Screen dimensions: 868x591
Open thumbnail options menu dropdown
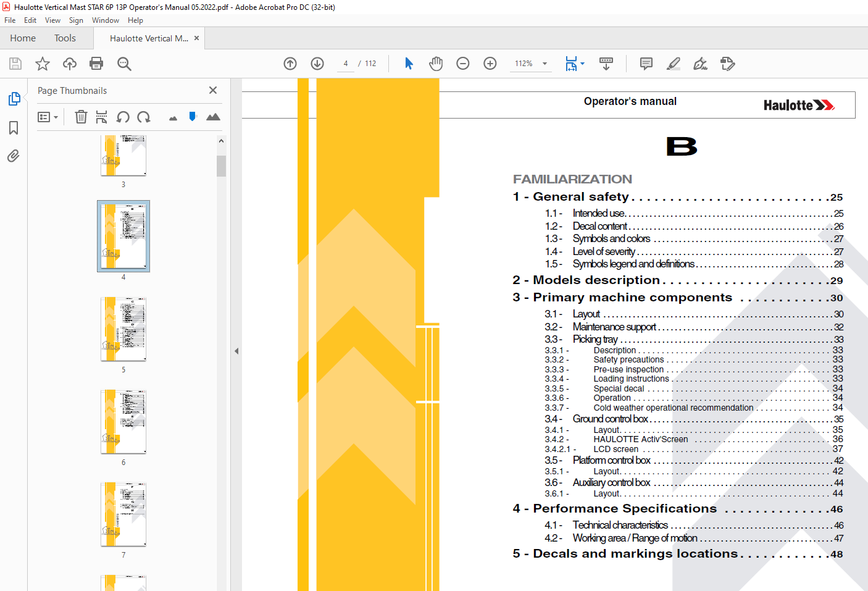48,117
